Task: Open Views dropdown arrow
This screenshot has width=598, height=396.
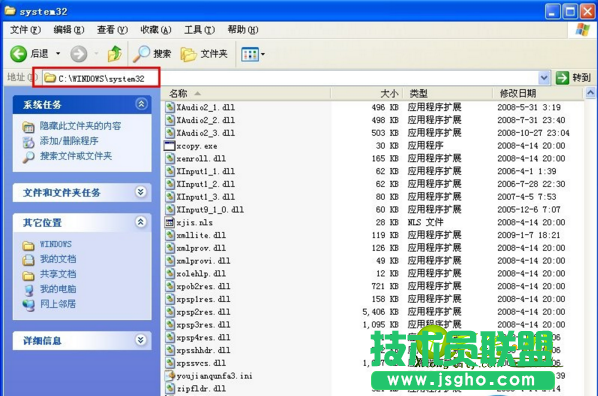Action: 263,55
